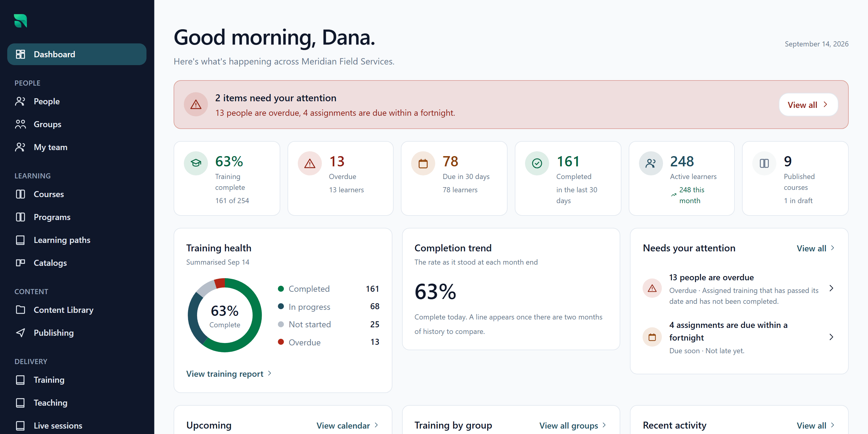Click In progress legend entry

[x=329, y=307]
